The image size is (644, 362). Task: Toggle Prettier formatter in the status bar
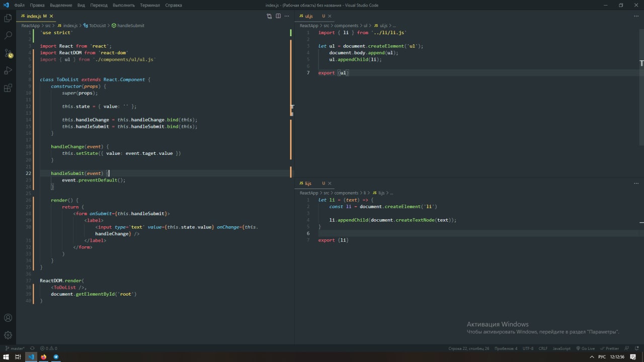[610, 348]
